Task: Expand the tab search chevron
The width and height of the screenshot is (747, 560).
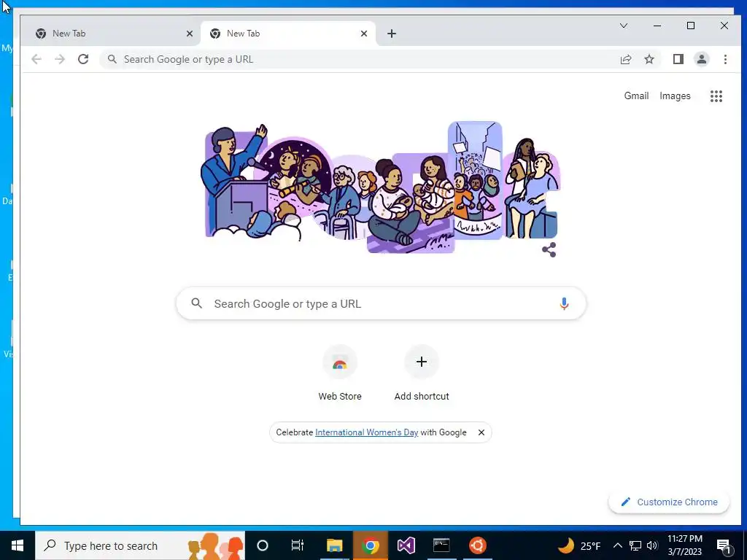Action: pyautogui.click(x=624, y=26)
